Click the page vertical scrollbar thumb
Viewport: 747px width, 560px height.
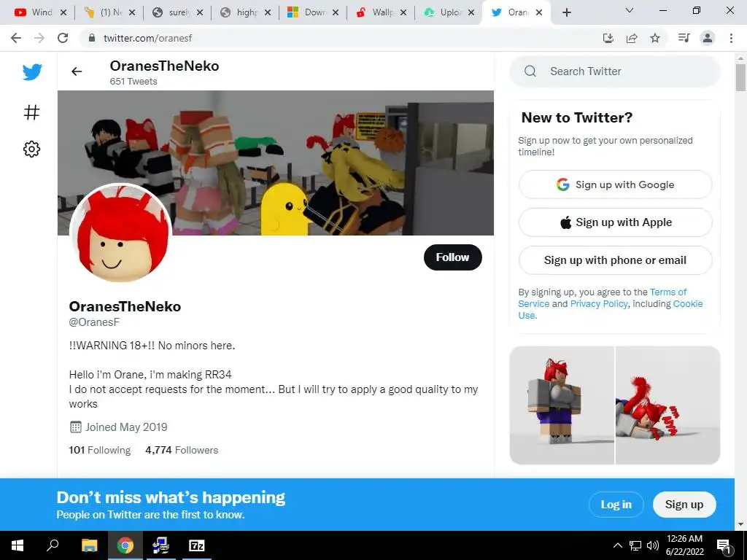(x=740, y=77)
